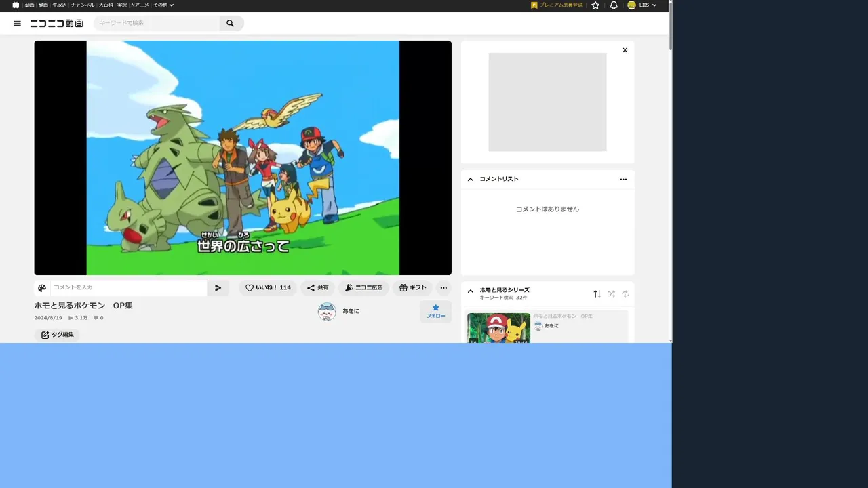Image resolution: width=868 pixels, height=488 pixels.
Task: Follow the uploader with the フォロー button
Action: tap(435, 311)
